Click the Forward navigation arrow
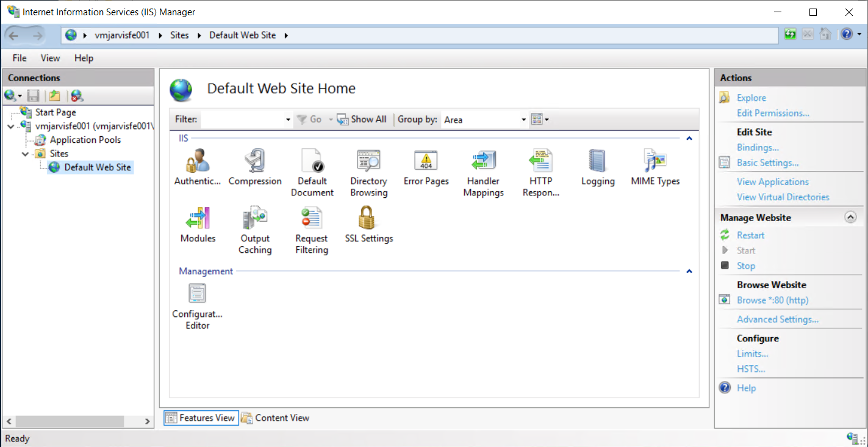 pos(38,35)
